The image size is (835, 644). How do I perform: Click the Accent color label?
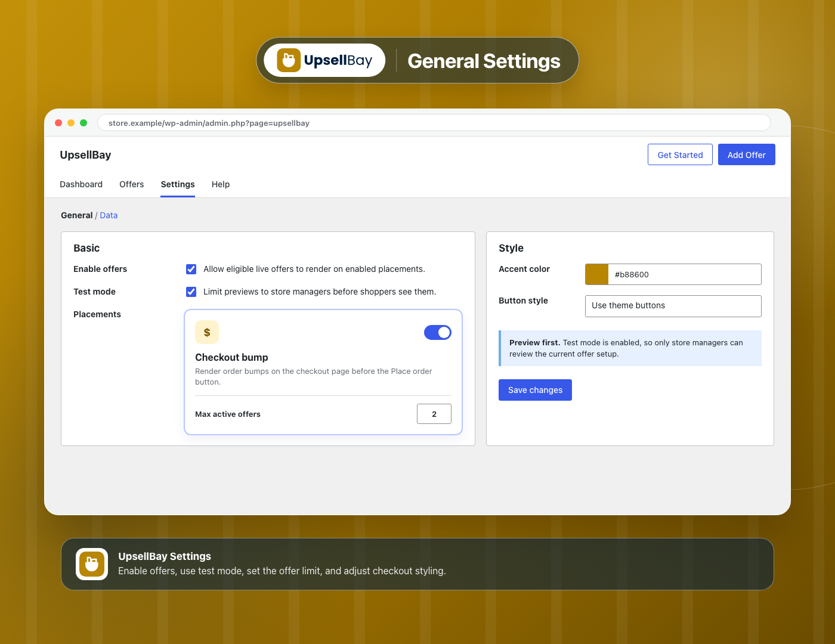(x=524, y=269)
